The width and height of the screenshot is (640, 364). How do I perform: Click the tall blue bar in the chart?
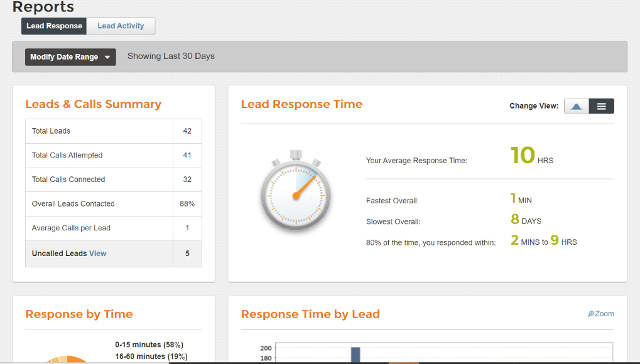tap(355, 355)
